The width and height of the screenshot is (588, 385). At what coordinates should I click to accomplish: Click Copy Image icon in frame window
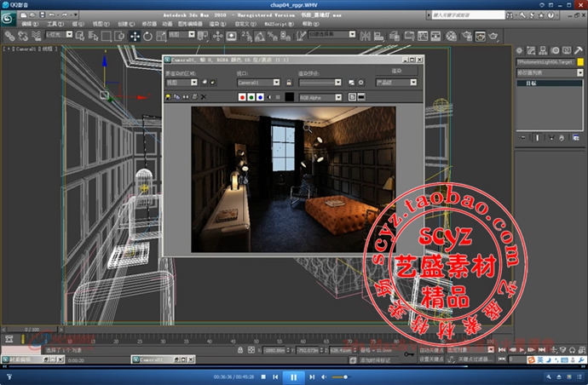pyautogui.click(x=176, y=97)
